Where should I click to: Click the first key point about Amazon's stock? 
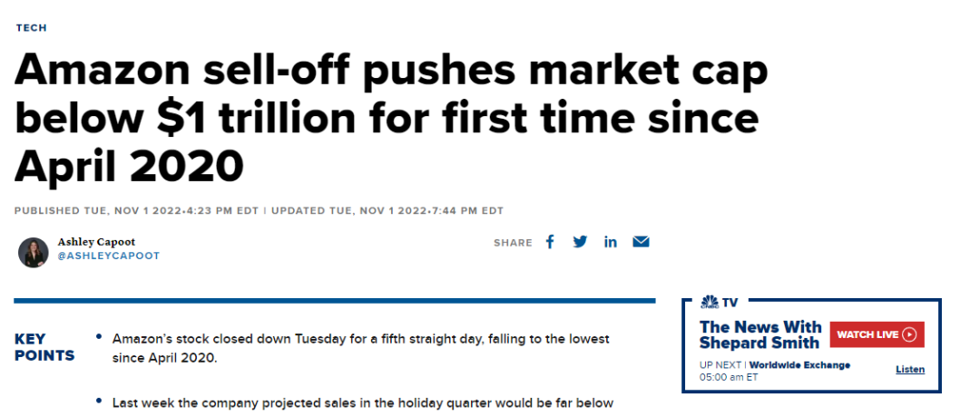tap(360, 347)
